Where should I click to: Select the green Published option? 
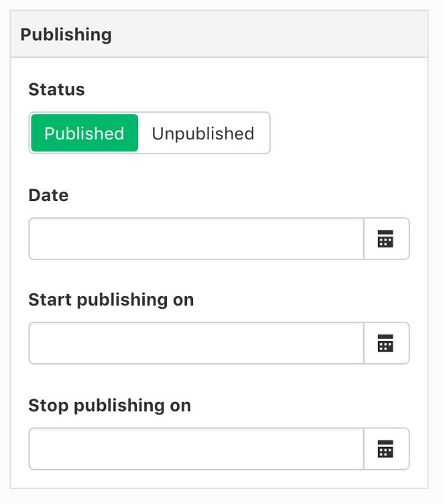(84, 133)
